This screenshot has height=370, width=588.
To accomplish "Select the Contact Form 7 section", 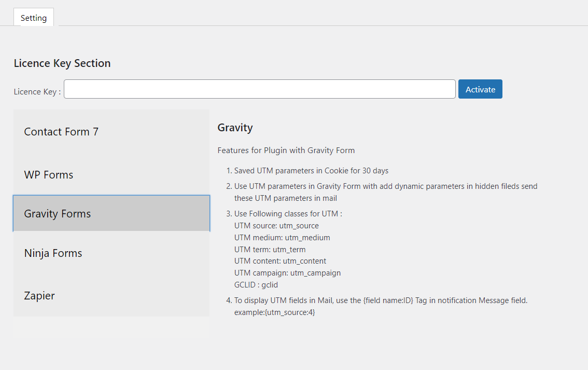I will (61, 131).
